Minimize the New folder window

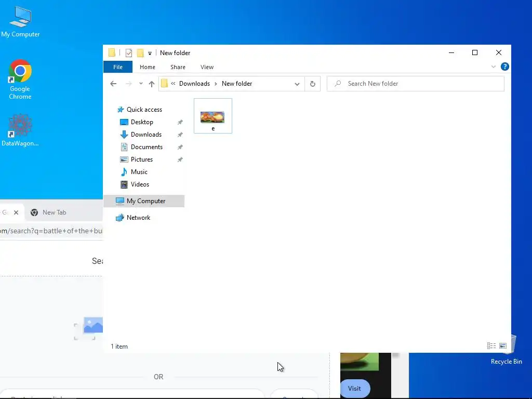[x=451, y=52]
